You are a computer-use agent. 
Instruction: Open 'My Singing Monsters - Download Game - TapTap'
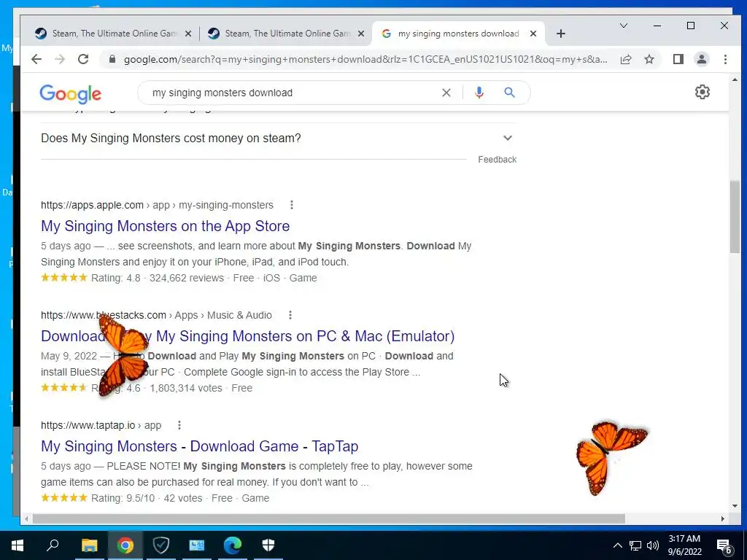click(200, 446)
